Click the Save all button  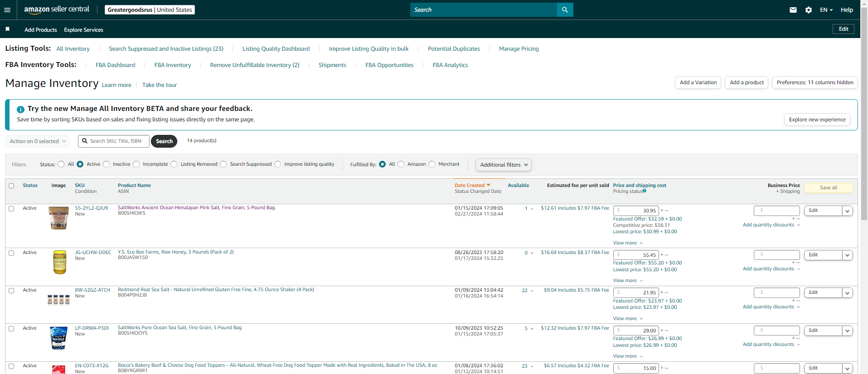[x=829, y=187]
